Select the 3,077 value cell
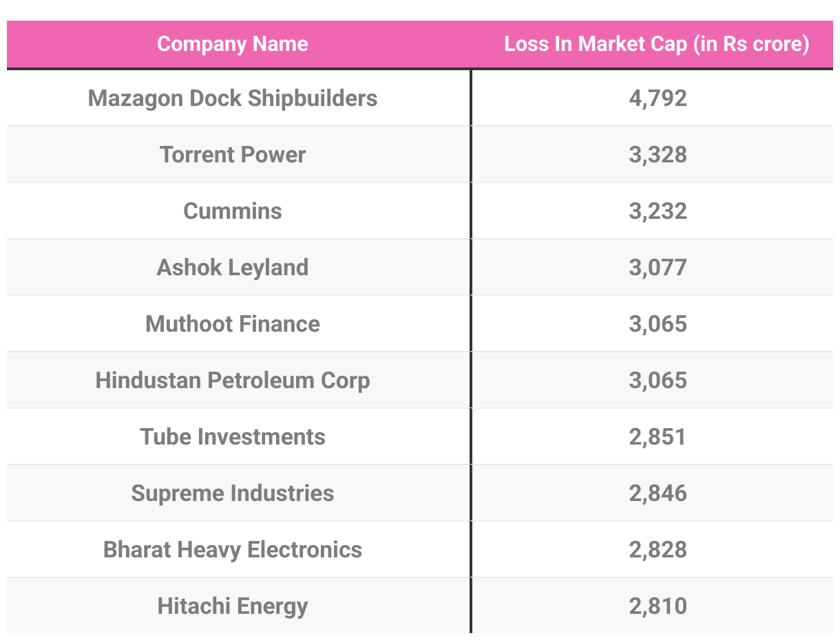840x640 pixels. 658,267
